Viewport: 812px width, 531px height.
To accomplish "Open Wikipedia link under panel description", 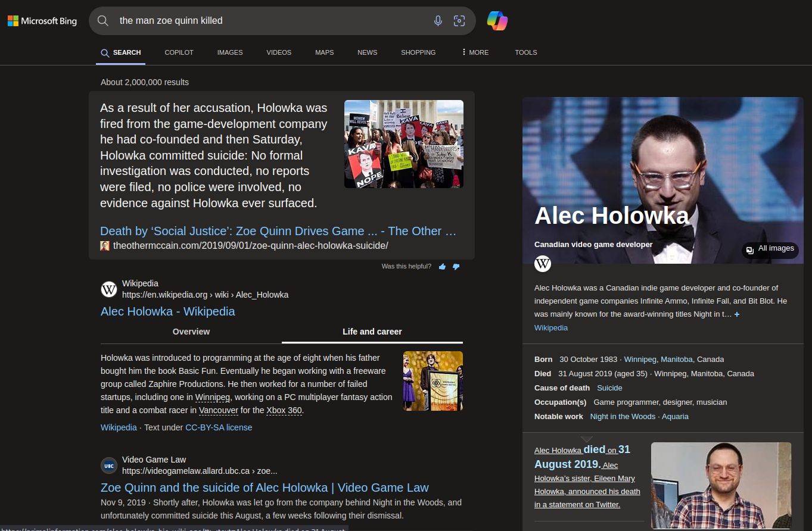I will (x=551, y=328).
